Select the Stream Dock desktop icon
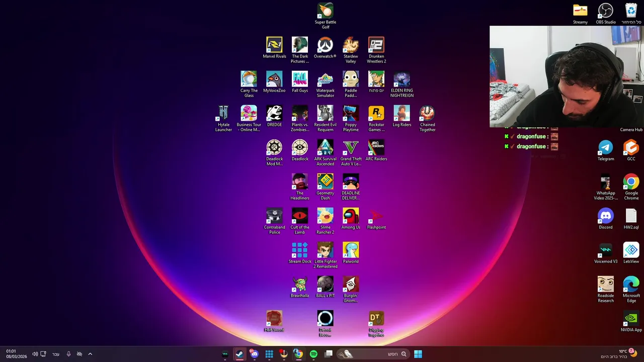644x362 pixels. 300,253
